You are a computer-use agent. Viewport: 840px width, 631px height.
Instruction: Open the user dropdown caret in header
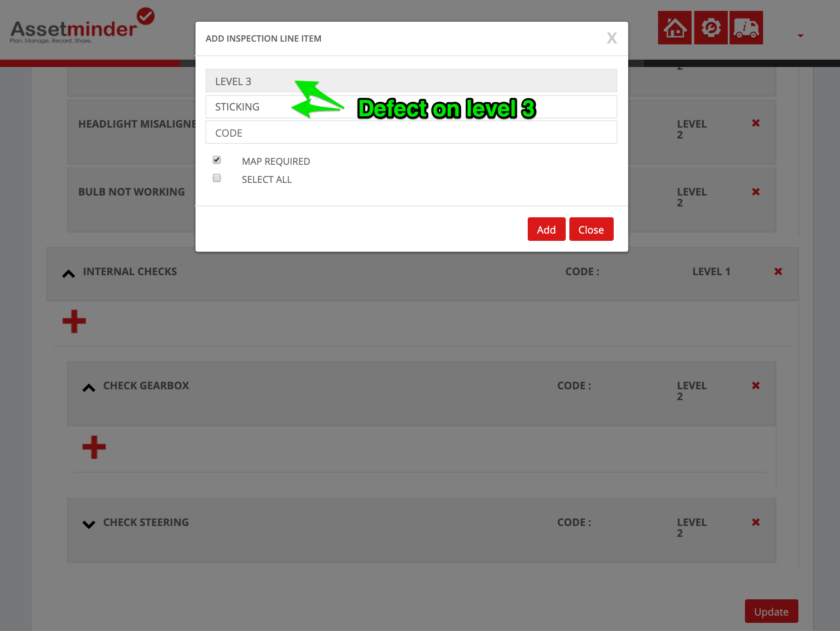click(800, 35)
